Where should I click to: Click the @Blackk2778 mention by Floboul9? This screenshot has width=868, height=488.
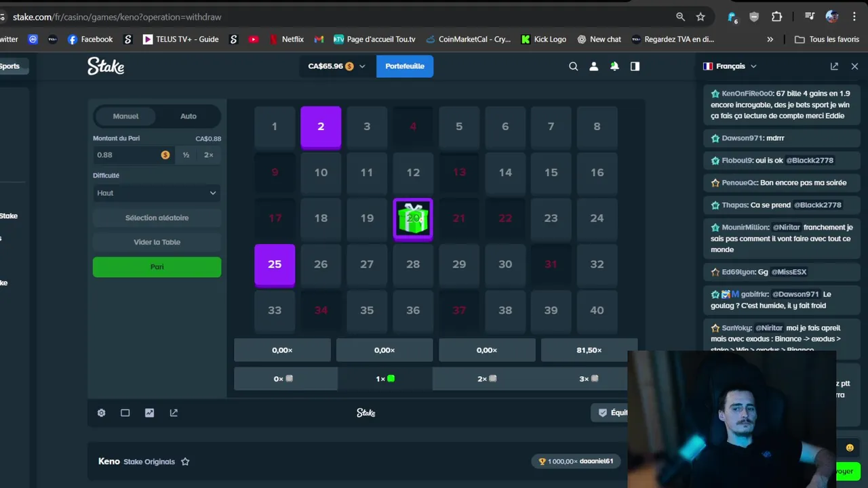coord(810,161)
